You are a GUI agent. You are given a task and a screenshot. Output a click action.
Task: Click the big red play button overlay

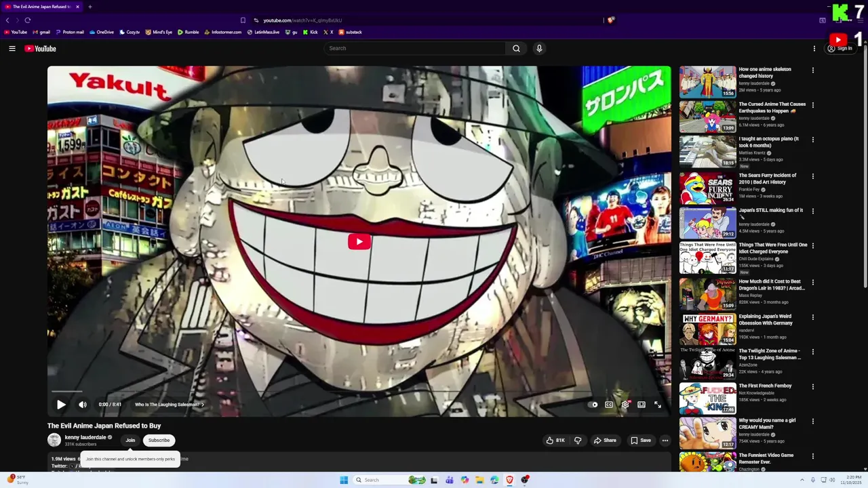tap(359, 241)
